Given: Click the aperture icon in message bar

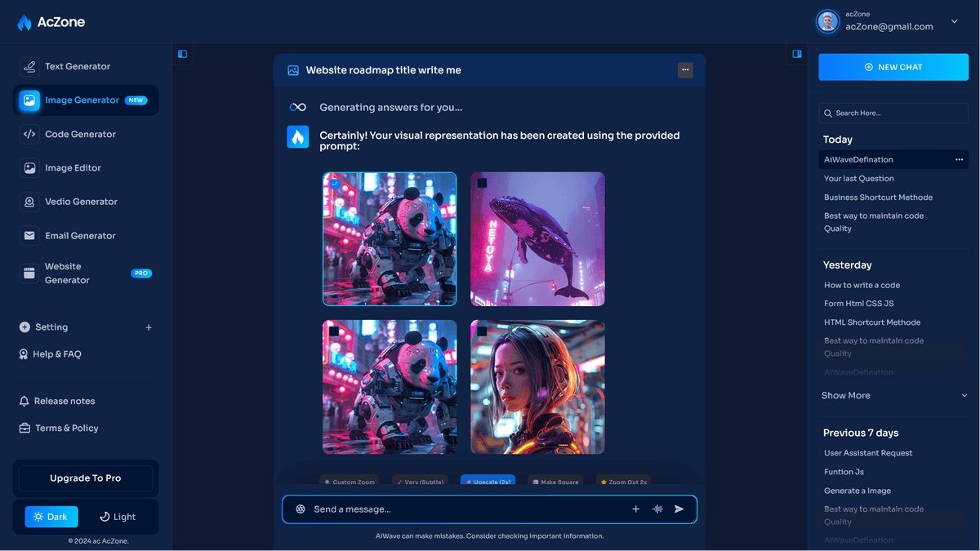Looking at the screenshot, I should coord(301,509).
